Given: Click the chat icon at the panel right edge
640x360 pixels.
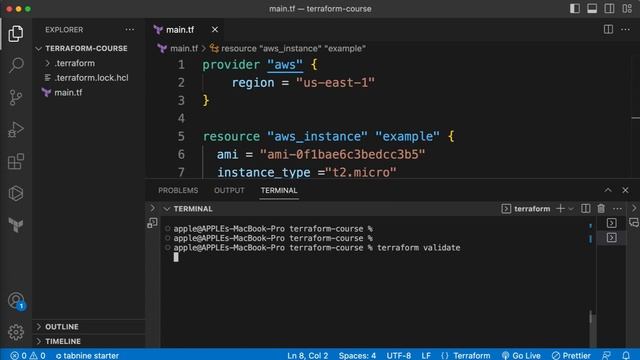Looking at the screenshot, I should point(633,223).
